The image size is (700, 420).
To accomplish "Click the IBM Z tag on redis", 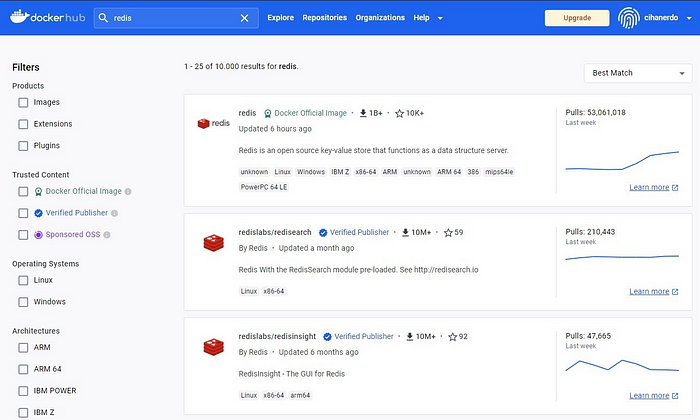I will coord(340,172).
